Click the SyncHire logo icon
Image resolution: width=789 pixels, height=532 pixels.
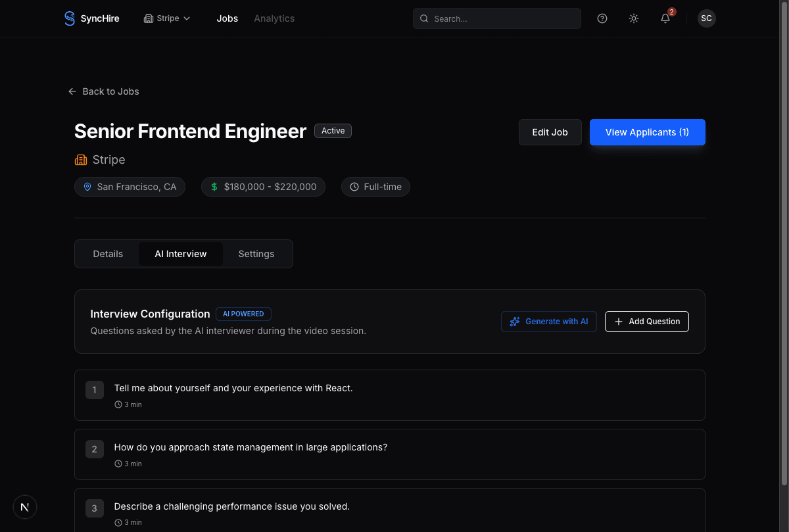(69, 18)
